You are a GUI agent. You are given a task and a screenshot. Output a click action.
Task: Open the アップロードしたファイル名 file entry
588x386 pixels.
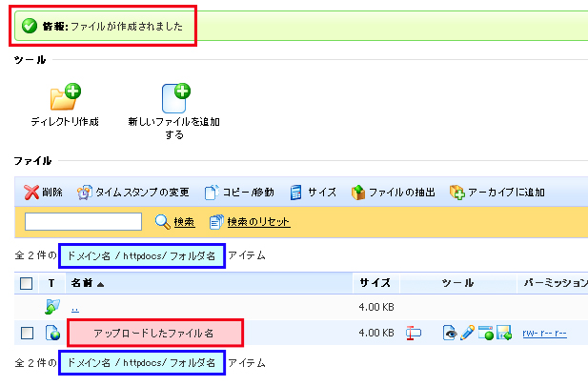click(155, 333)
